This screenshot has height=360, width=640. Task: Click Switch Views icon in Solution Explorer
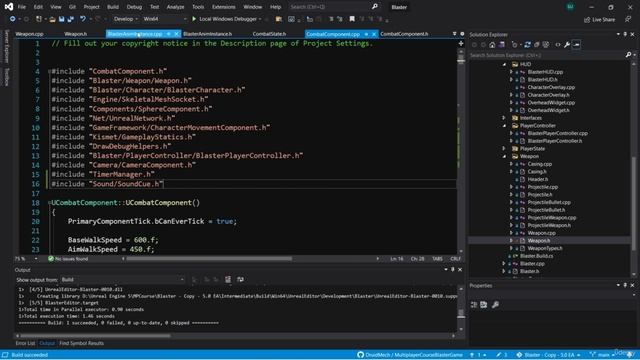tap(502, 45)
